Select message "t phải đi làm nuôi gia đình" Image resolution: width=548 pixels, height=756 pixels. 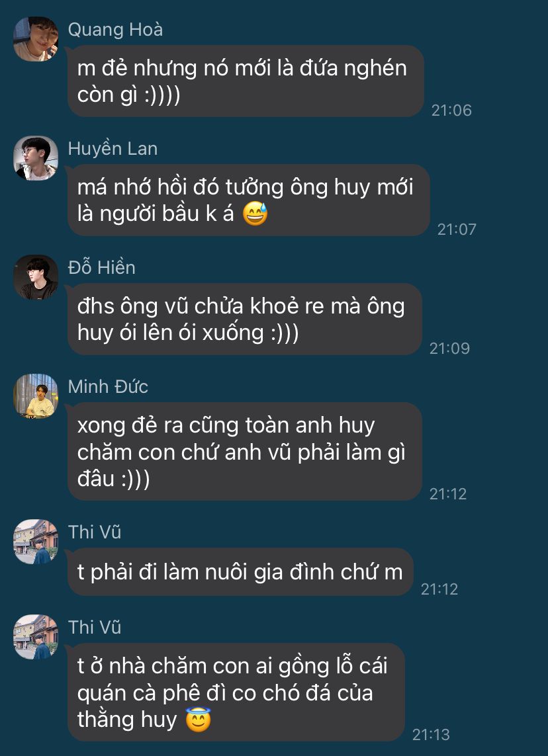coord(240,572)
